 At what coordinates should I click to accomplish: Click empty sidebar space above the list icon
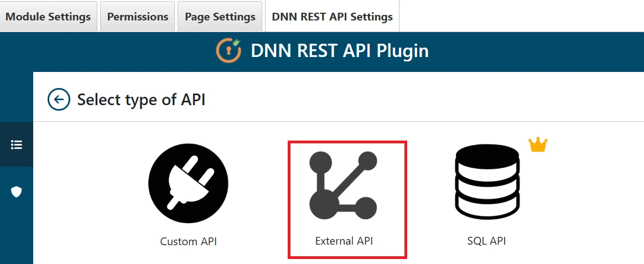coord(17,97)
